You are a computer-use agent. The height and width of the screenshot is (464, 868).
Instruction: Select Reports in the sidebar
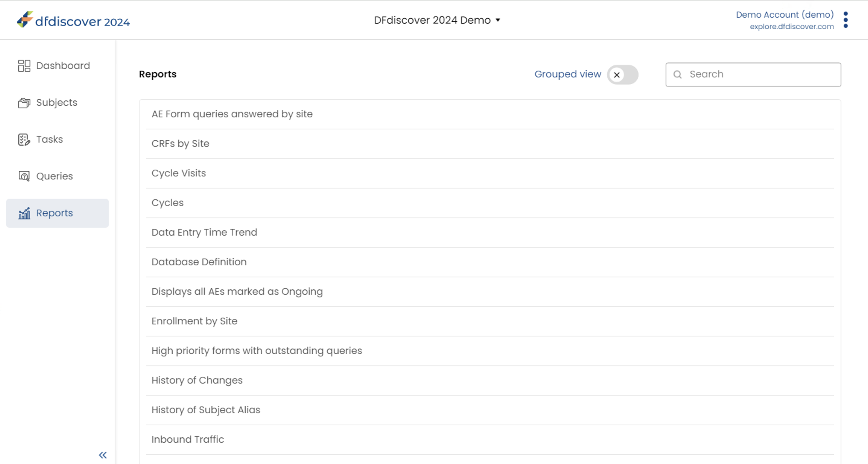[x=57, y=213]
